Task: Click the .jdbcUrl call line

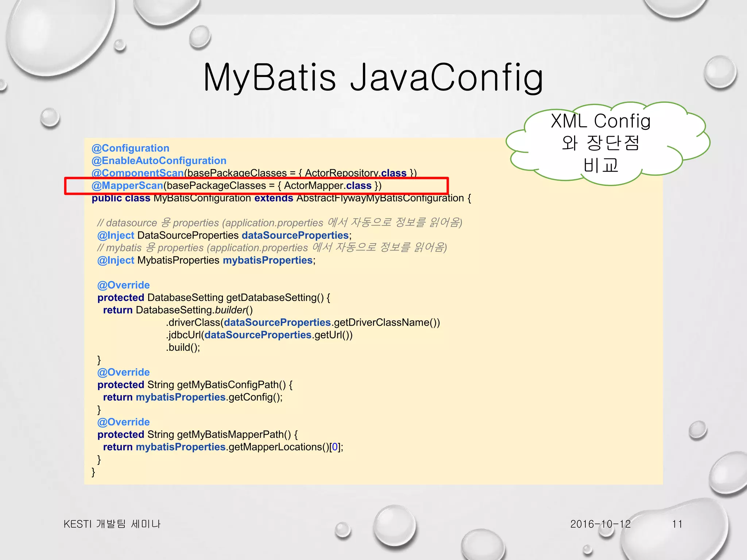Action: pos(259,335)
